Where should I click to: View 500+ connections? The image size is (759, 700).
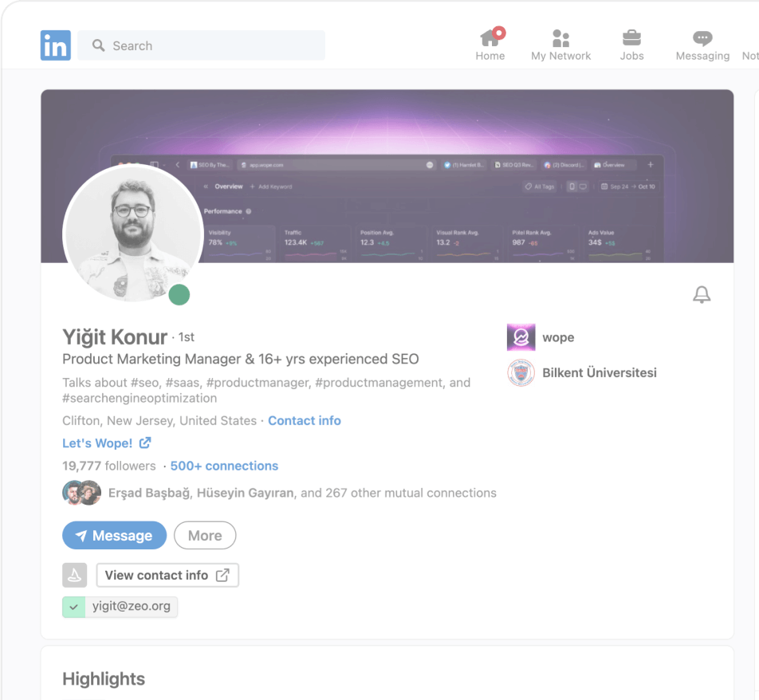[224, 466]
